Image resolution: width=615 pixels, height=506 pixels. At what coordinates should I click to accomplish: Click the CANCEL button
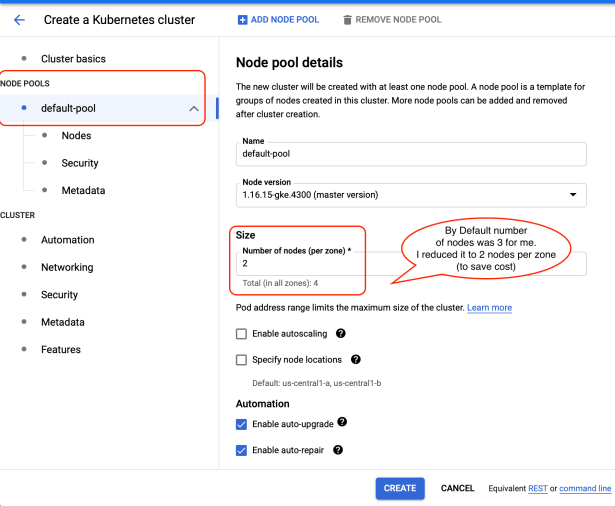[x=457, y=488]
